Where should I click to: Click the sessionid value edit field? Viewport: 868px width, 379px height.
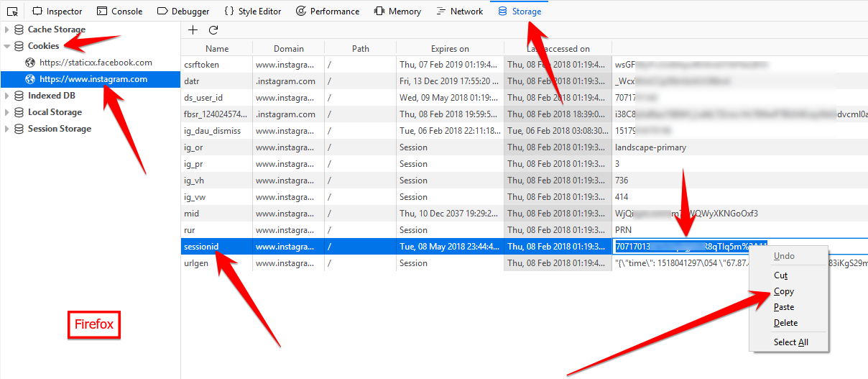pos(740,247)
